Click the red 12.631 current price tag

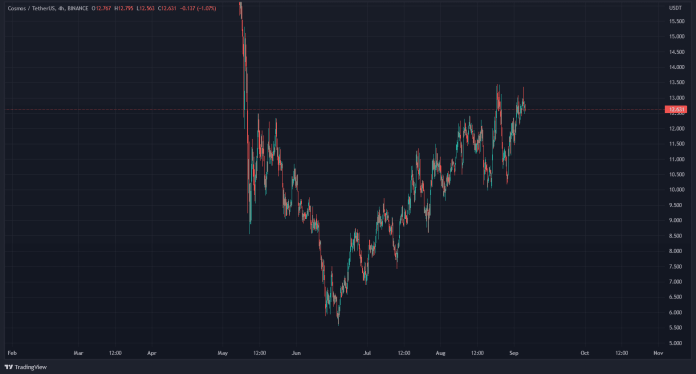[x=676, y=109]
